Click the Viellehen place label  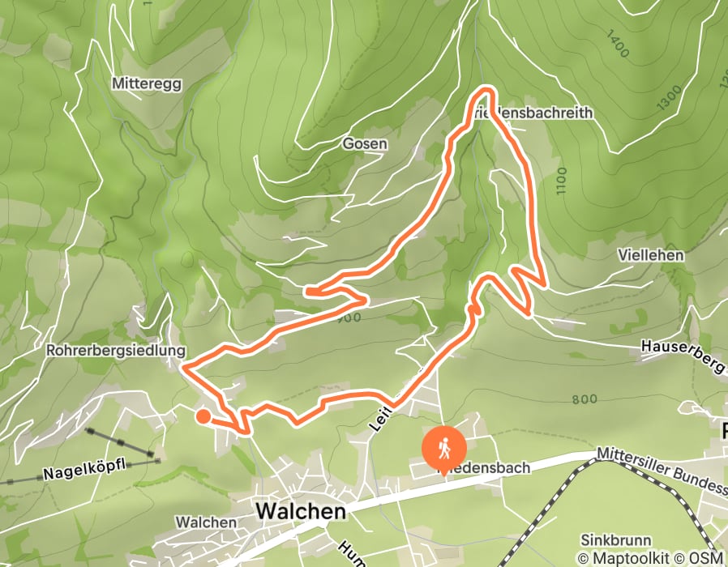pos(650,254)
